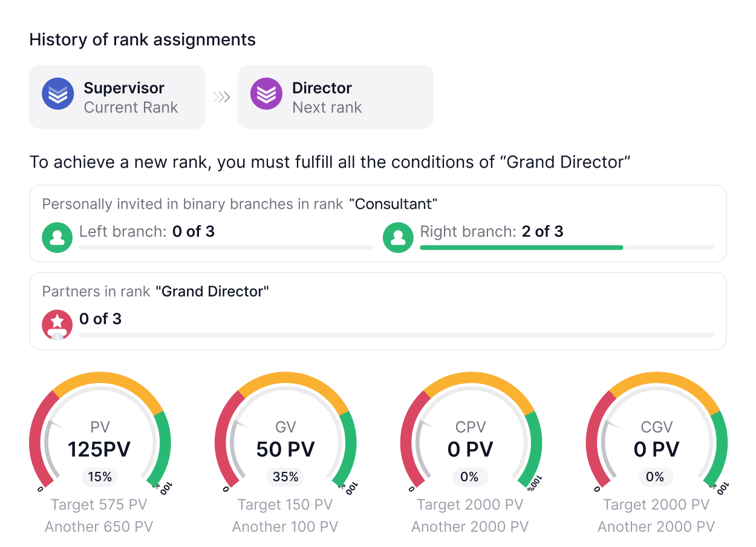Click the blue Supervisor rank icon
The image size is (756, 547).
tap(57, 94)
